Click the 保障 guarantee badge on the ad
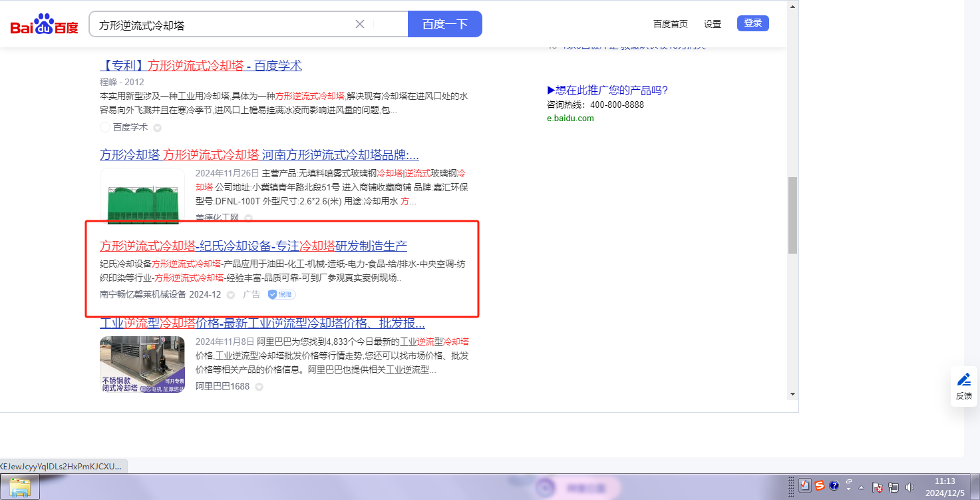Image resolution: width=980 pixels, height=500 pixels. click(x=281, y=294)
